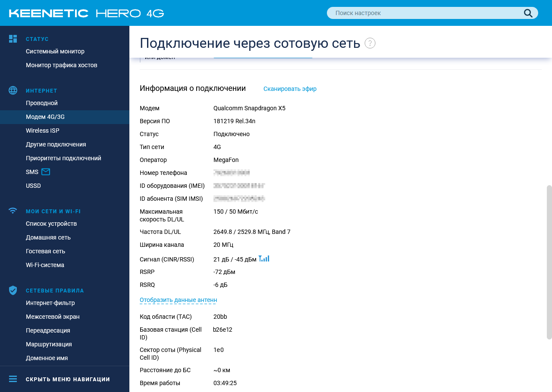
Task: Click the Status dashboard section icon
Action: coord(13,39)
